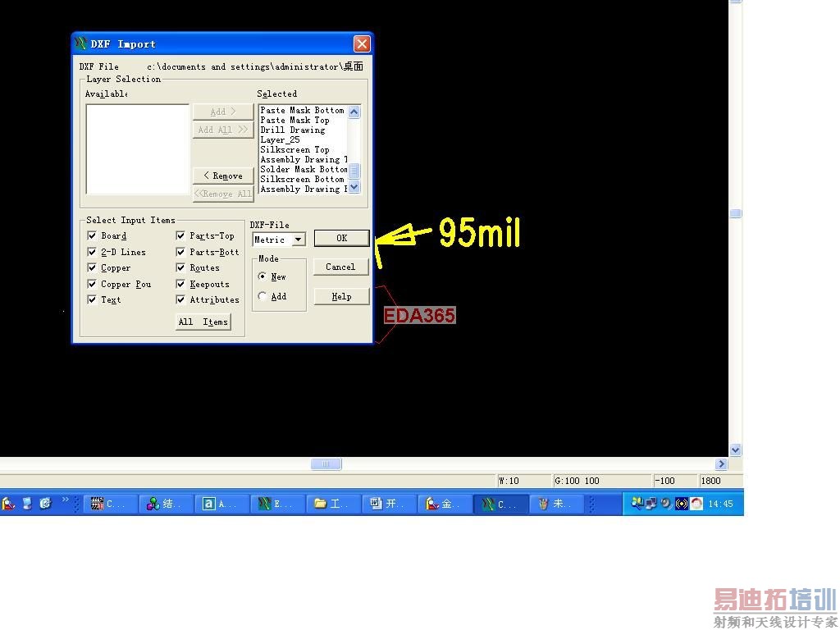The width and height of the screenshot is (840, 630).
Task: Click the wireless signal tray icon
Action: 682,504
